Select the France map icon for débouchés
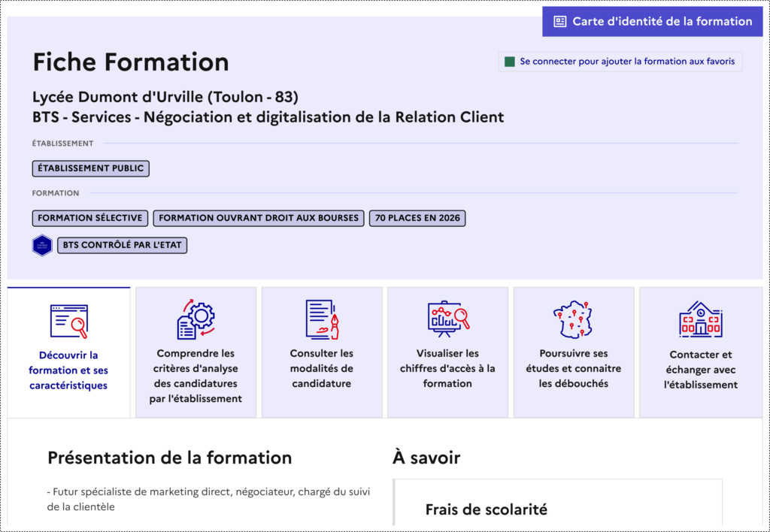Screen dimensions: 770x532 [x=574, y=319]
